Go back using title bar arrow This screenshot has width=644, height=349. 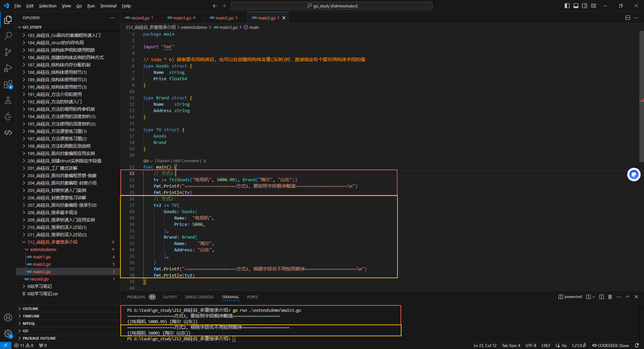click(x=215, y=6)
